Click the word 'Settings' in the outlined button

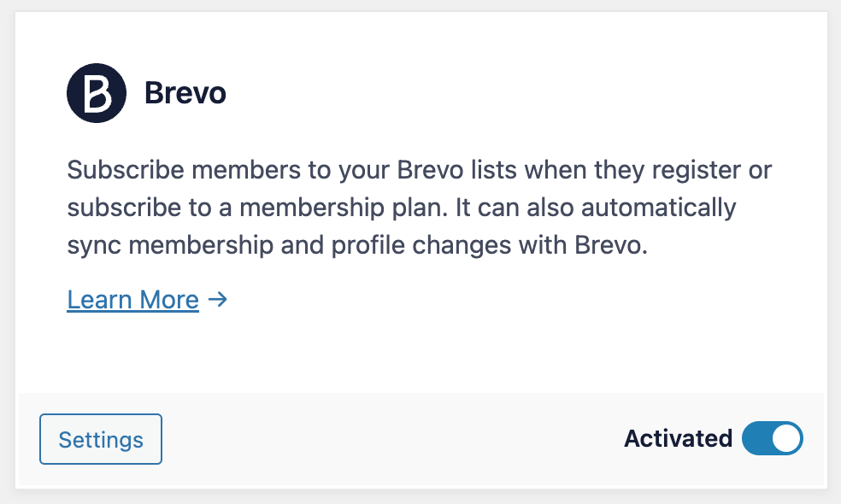(x=101, y=439)
